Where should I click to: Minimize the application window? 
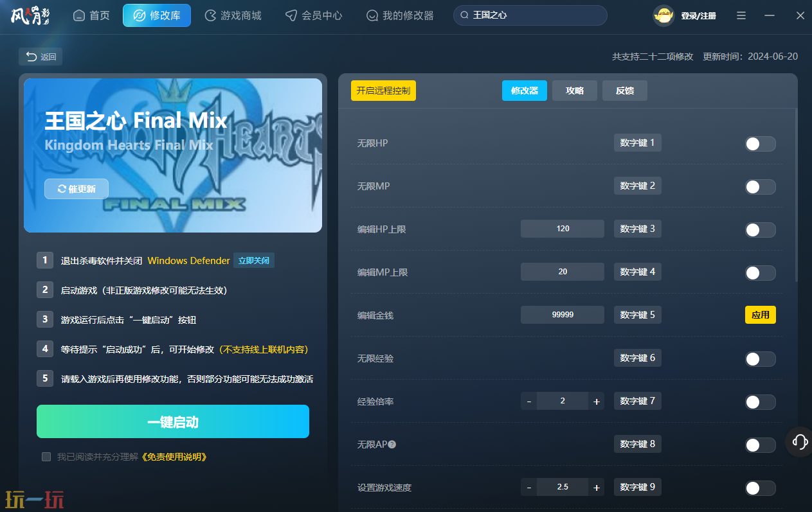[770, 15]
